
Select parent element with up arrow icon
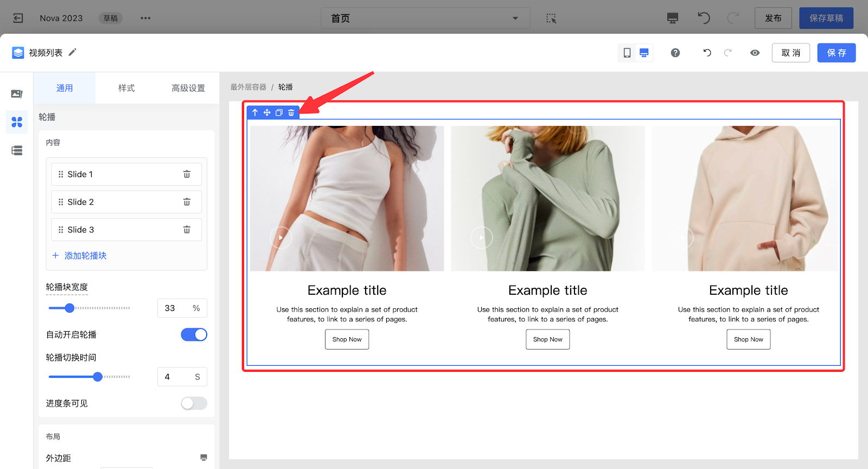pyautogui.click(x=255, y=112)
